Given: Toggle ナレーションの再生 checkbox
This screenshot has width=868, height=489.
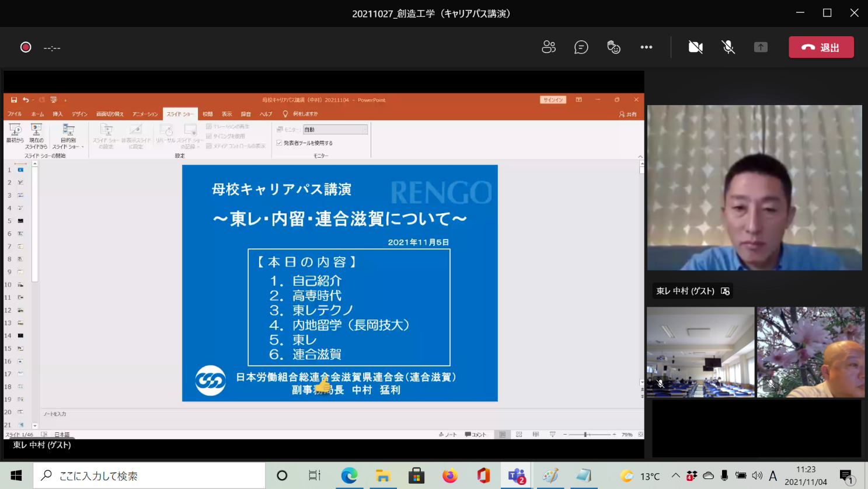Looking at the screenshot, I should tap(209, 127).
